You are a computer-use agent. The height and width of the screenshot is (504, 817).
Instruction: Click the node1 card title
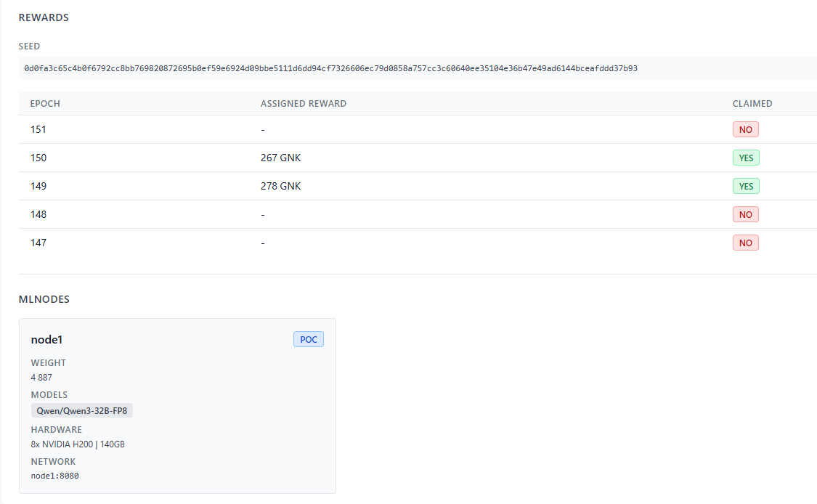point(46,339)
